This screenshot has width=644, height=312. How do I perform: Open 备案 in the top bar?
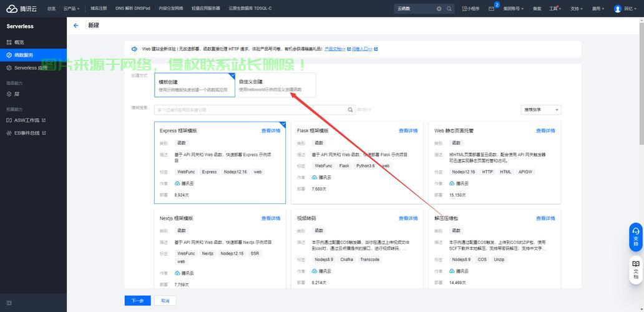(x=537, y=9)
